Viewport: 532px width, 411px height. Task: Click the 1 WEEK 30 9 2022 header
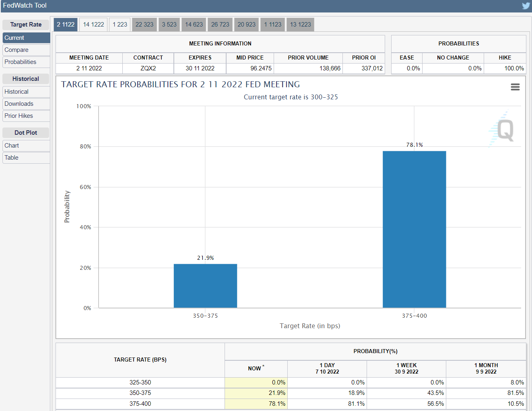[x=406, y=368]
